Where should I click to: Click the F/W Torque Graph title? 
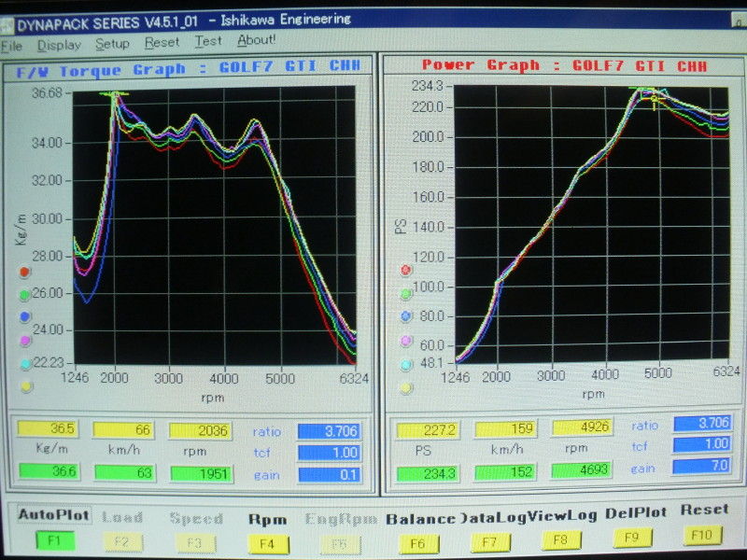click(x=189, y=68)
